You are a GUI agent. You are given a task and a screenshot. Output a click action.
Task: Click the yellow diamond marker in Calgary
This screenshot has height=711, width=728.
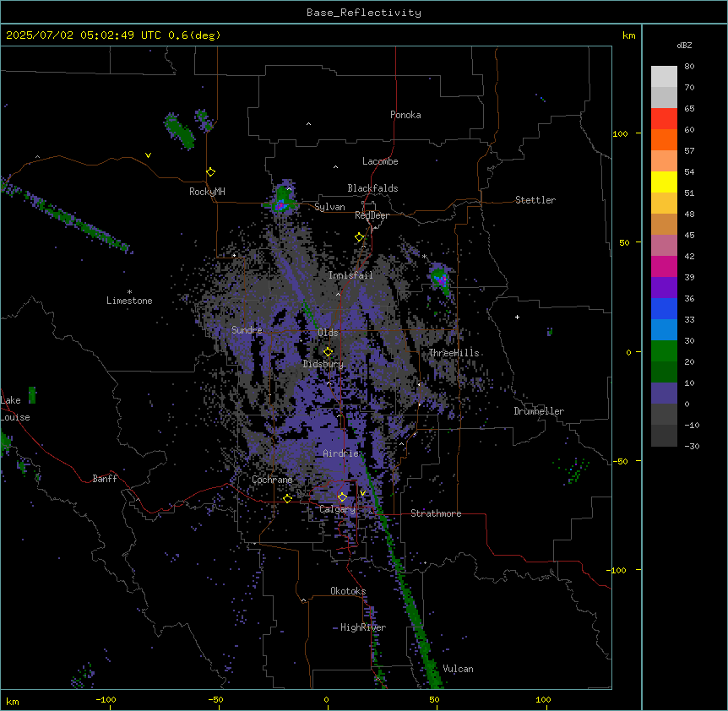pos(342,497)
